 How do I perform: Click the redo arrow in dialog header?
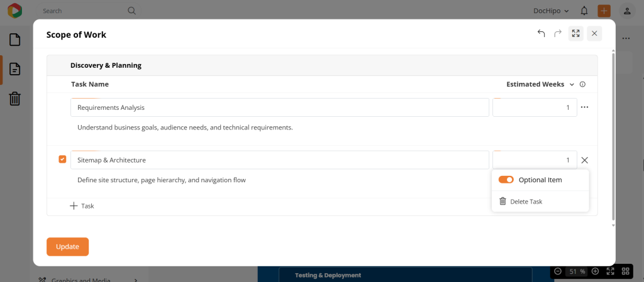558,34
